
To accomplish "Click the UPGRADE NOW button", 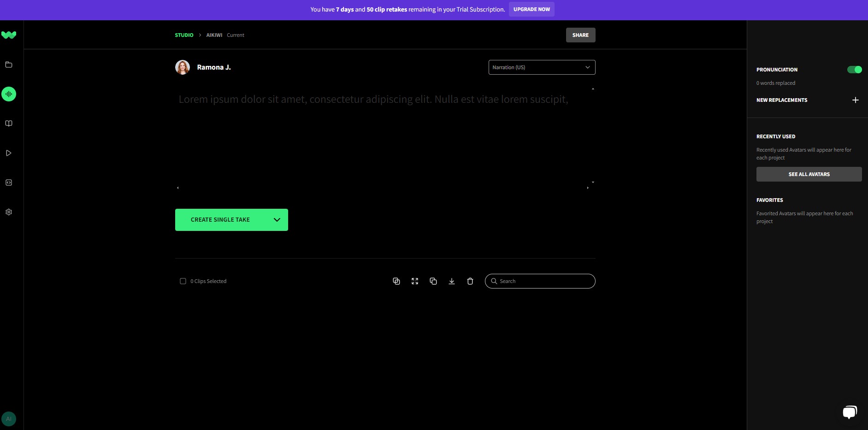I will (x=531, y=9).
